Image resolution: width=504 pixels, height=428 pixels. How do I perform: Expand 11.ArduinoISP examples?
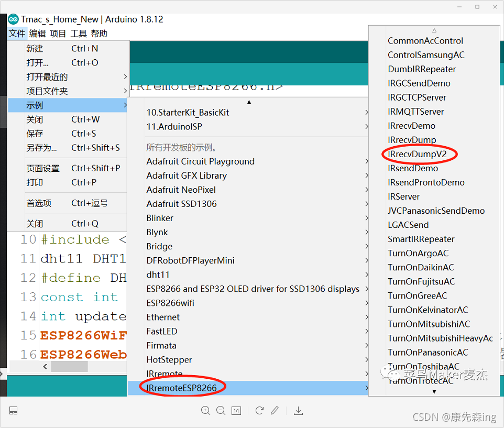(248, 127)
